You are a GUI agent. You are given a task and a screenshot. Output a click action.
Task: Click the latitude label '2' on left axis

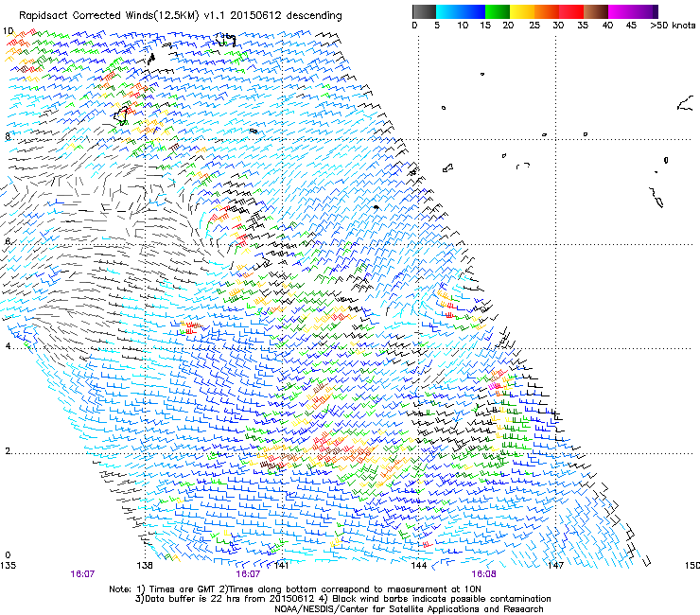[8, 450]
